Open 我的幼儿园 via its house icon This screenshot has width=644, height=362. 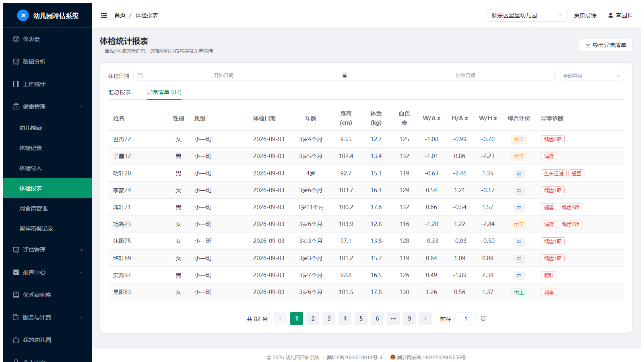(16, 340)
